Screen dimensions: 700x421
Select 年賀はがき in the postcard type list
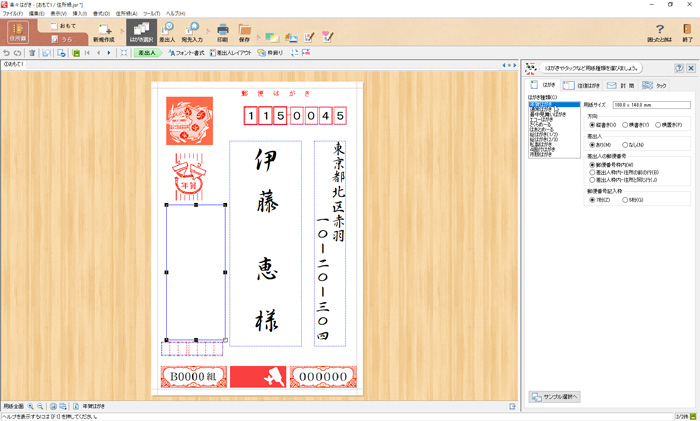tap(546, 104)
